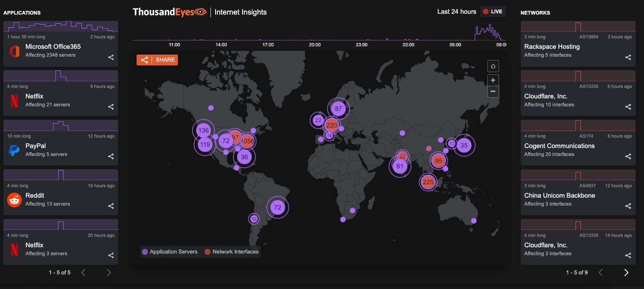
Task: Click the AS19994 label
Action: click(x=590, y=37)
